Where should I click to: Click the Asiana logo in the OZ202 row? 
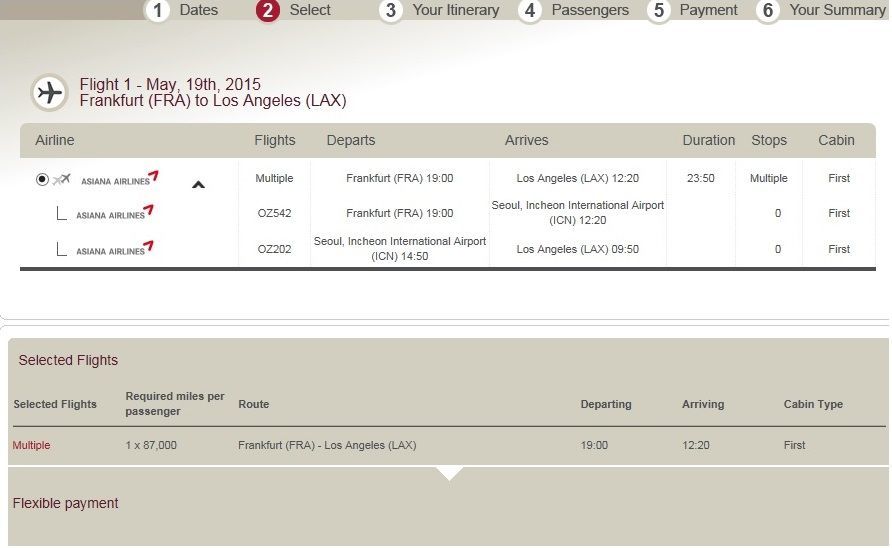115,249
